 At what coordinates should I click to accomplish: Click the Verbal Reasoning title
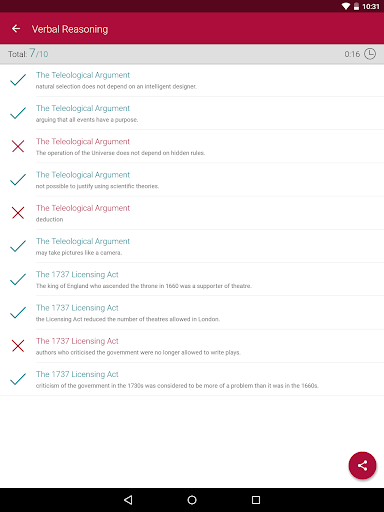(70, 29)
